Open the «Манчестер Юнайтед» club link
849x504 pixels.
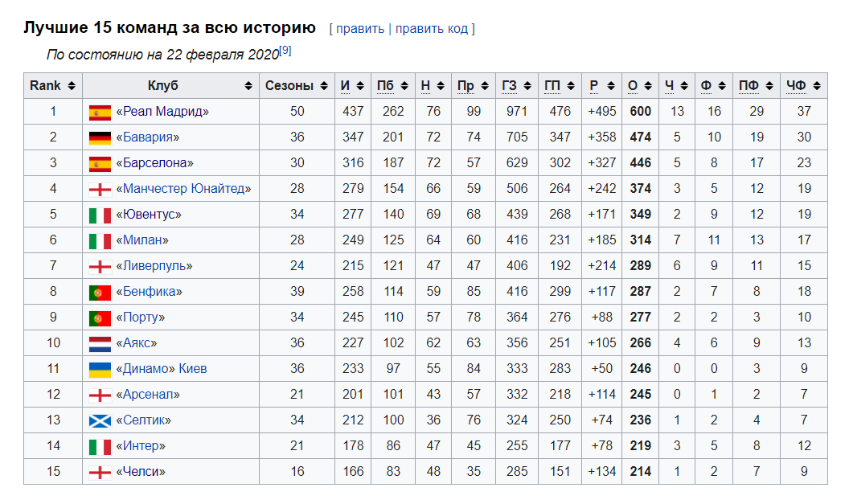[x=184, y=189]
